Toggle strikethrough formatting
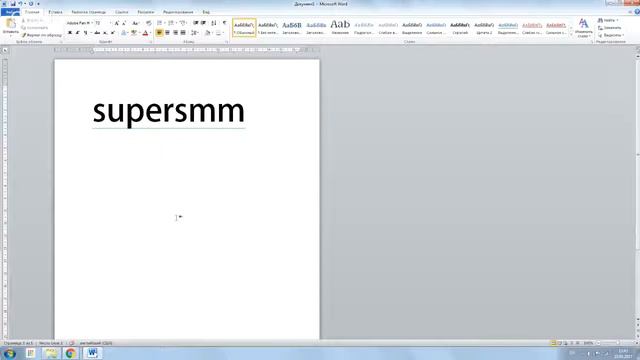 click(x=97, y=33)
